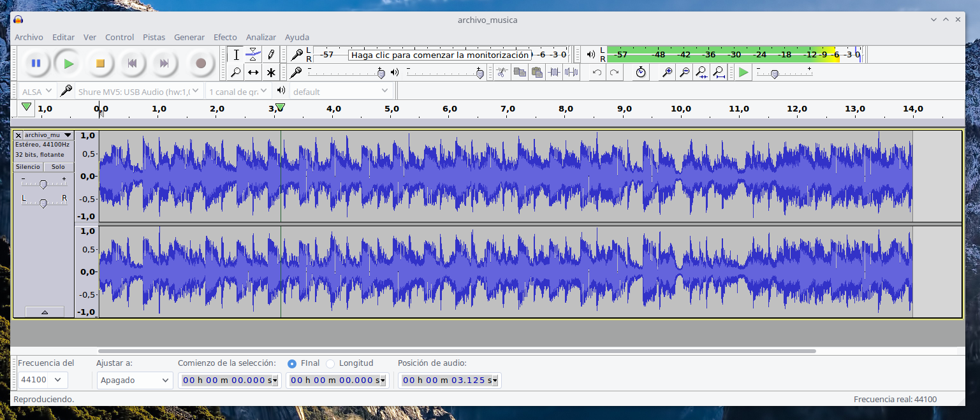Choose the Draw pencil tool

pos(271,55)
